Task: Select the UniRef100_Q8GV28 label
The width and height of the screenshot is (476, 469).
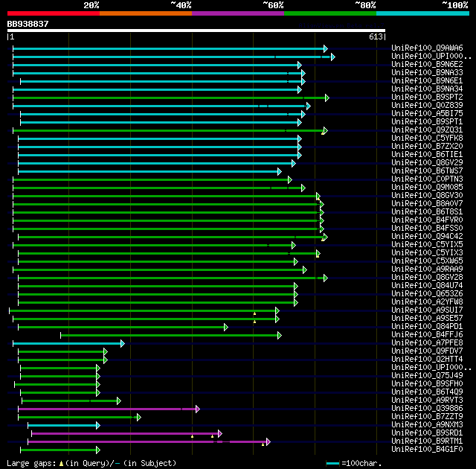Action: [427, 278]
